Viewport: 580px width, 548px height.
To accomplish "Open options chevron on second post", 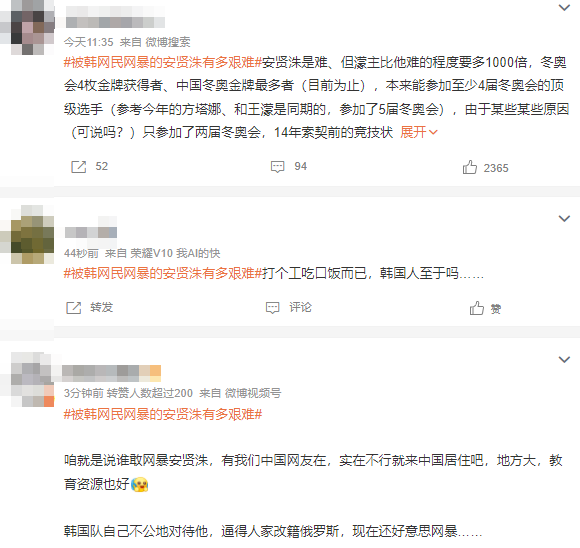I will tap(564, 218).
